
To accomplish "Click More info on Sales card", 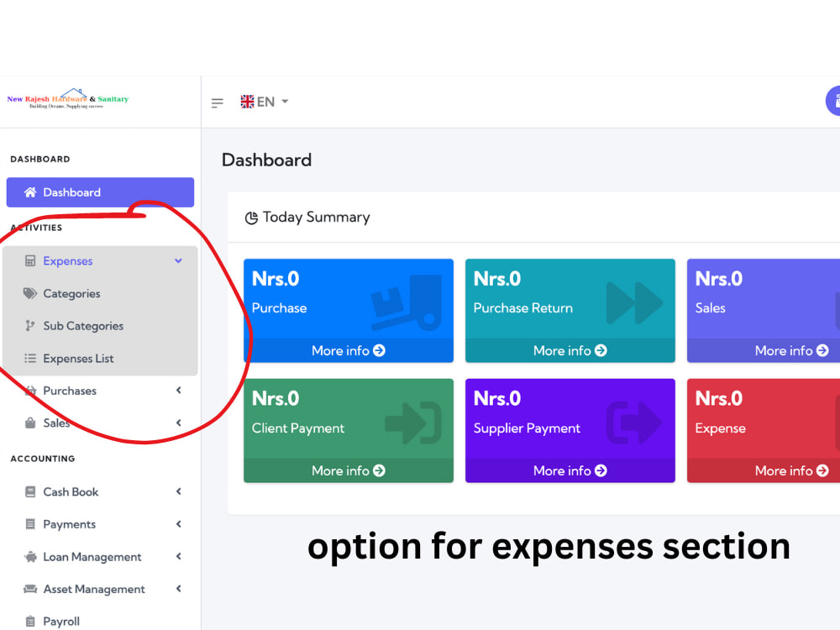I will [x=792, y=351].
